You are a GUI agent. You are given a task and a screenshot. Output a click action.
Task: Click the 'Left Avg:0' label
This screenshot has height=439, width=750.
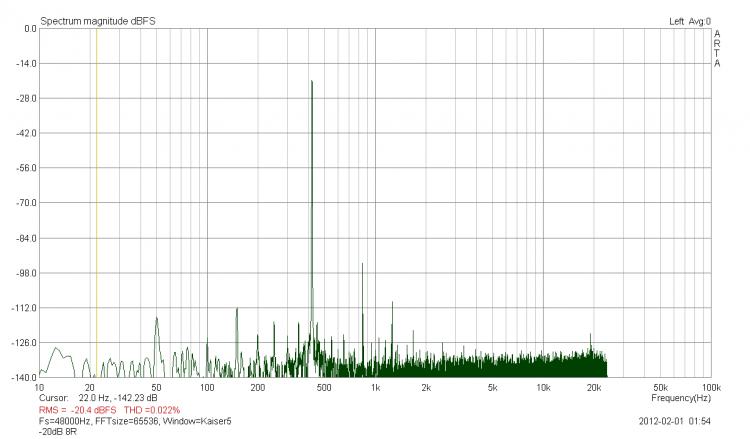click(690, 22)
